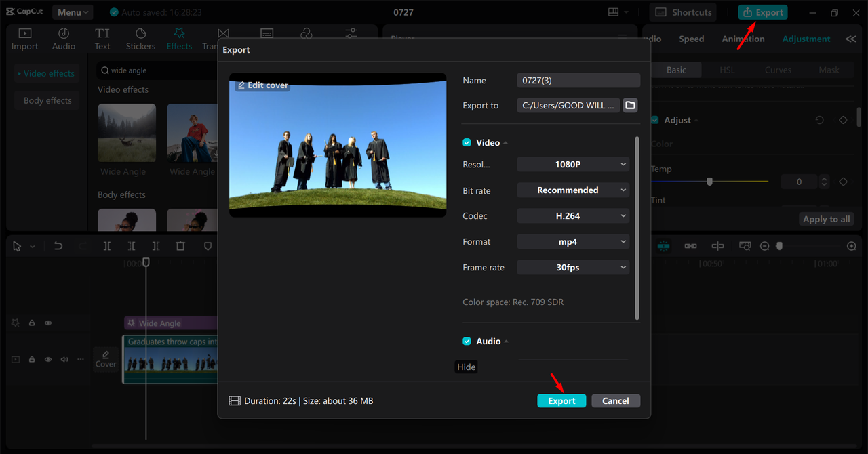The width and height of the screenshot is (868, 454).
Task: Switch to the Speed tab
Action: tap(691, 39)
